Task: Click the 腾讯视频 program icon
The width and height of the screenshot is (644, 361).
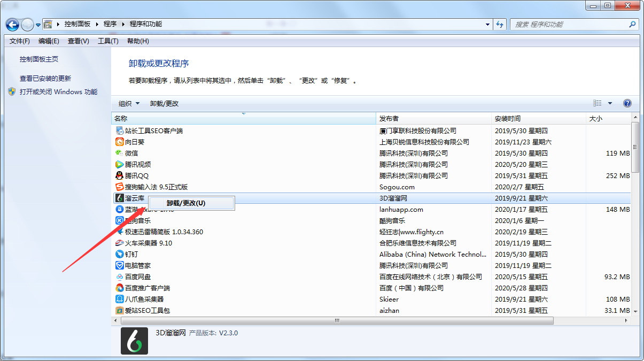Action: click(120, 164)
